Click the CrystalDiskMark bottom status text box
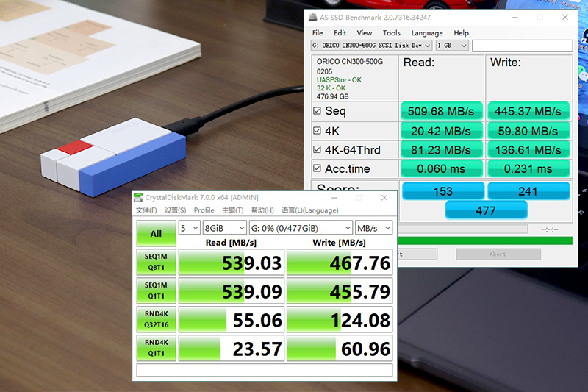The image size is (588, 392). click(x=265, y=370)
